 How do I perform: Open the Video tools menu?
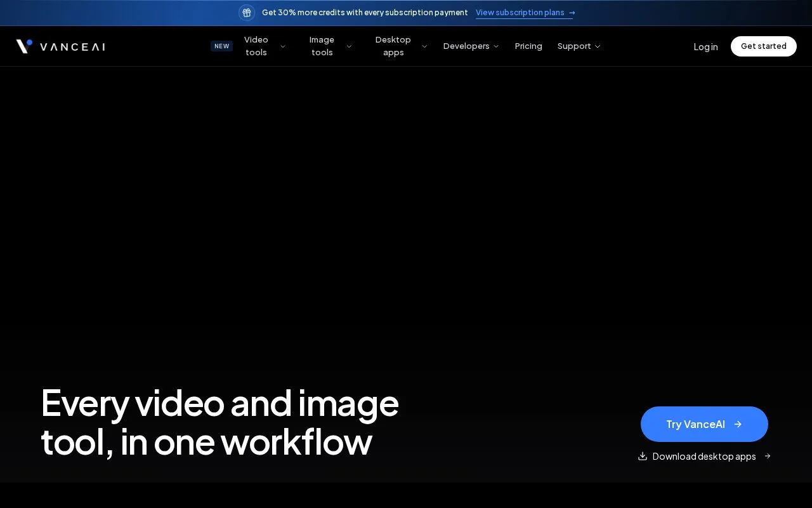(256, 46)
